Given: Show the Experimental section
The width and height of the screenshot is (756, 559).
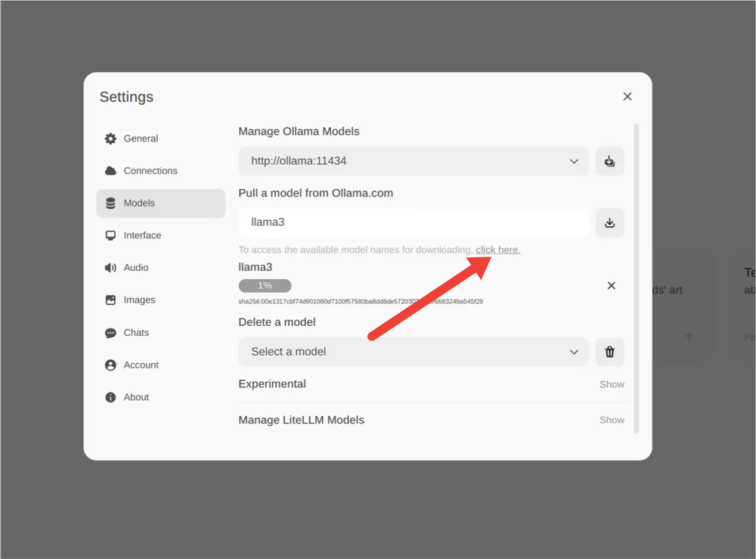Looking at the screenshot, I should coord(611,384).
